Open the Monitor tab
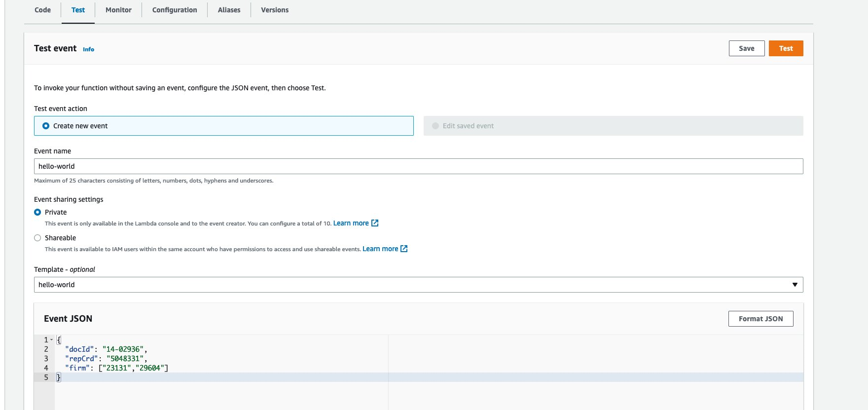 pos(118,10)
